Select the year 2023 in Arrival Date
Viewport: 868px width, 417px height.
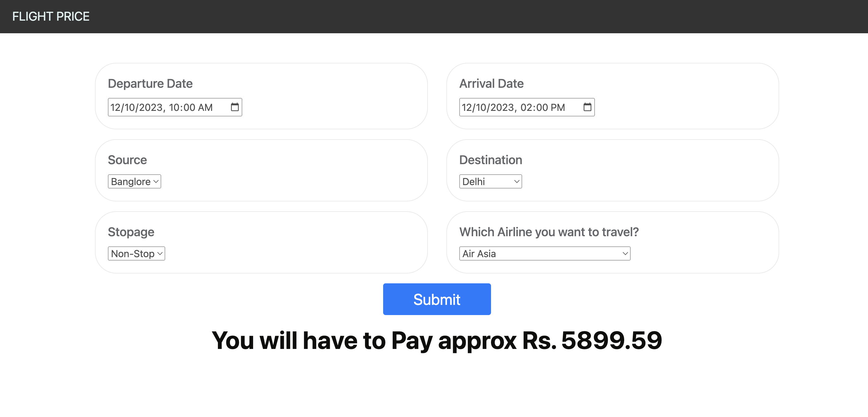pyautogui.click(x=502, y=107)
